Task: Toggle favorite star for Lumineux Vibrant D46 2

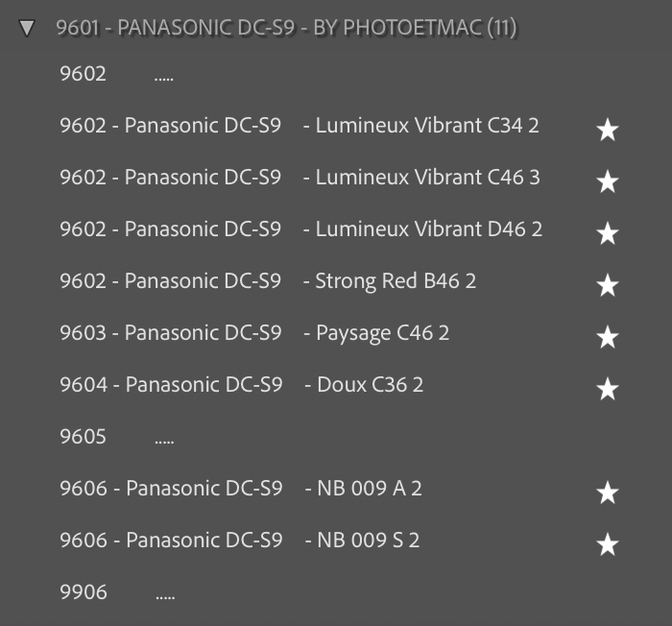Action: (x=607, y=233)
